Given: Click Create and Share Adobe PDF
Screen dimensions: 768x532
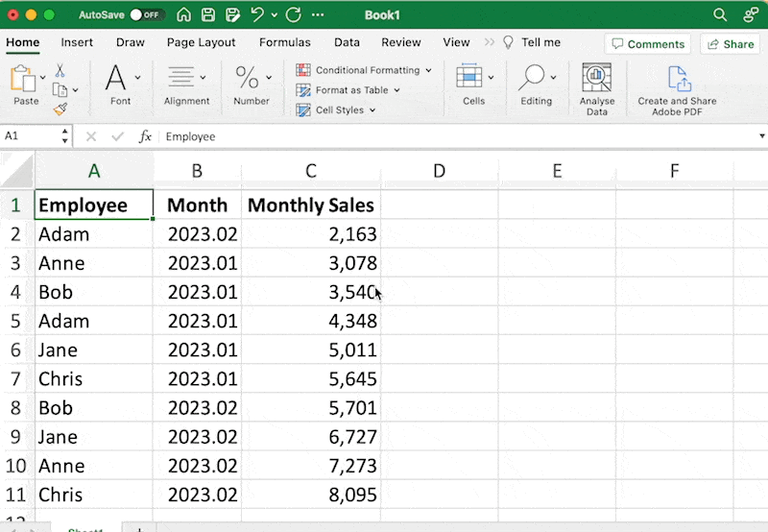Looking at the screenshot, I should click(x=677, y=90).
